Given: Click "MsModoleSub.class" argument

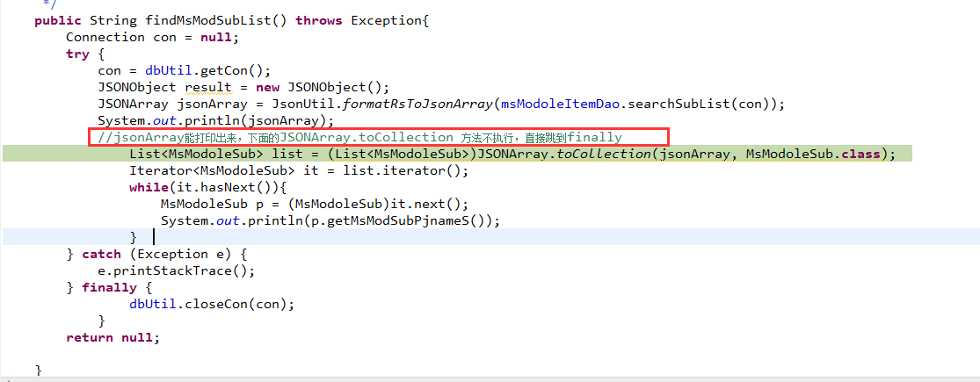Looking at the screenshot, I should pos(813,155).
